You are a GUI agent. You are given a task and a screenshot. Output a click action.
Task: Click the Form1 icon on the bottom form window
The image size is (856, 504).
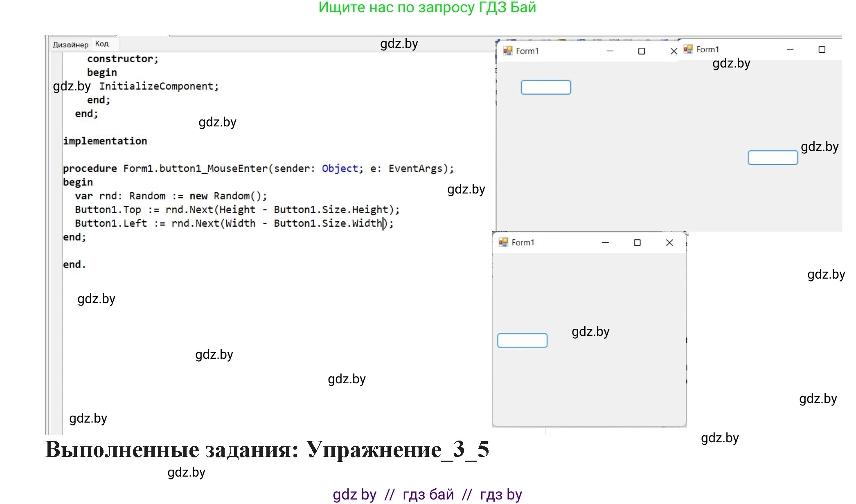503,242
